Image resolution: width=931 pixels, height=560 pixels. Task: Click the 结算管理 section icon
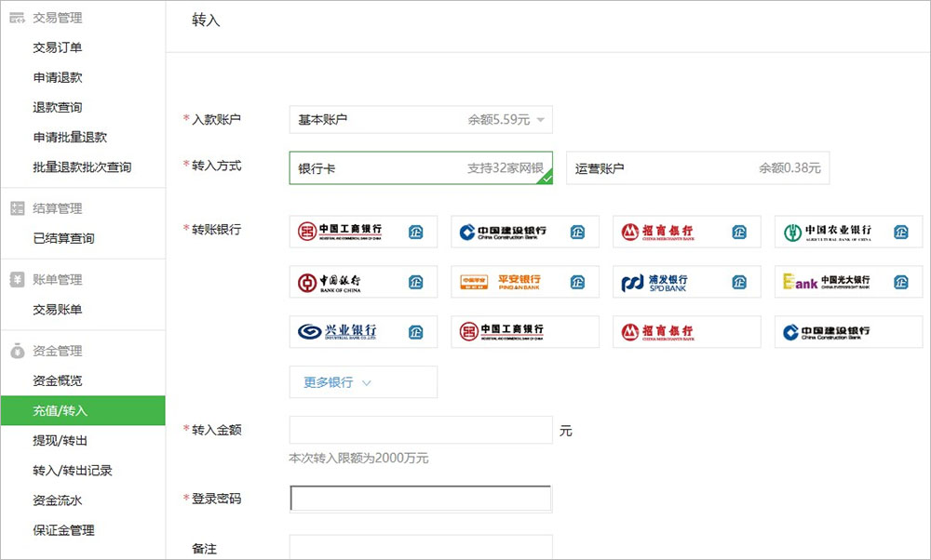pos(17,208)
